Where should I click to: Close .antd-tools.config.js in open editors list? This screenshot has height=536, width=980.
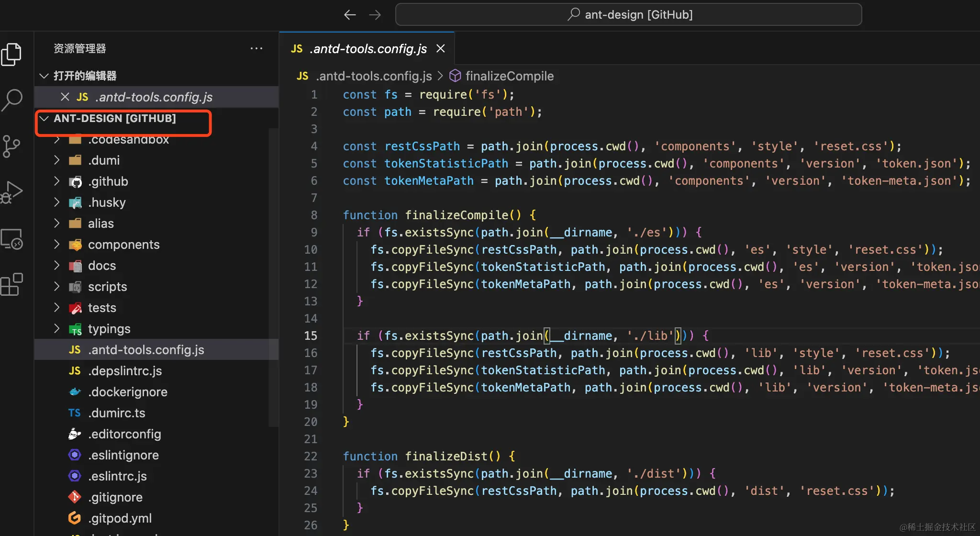pos(65,97)
